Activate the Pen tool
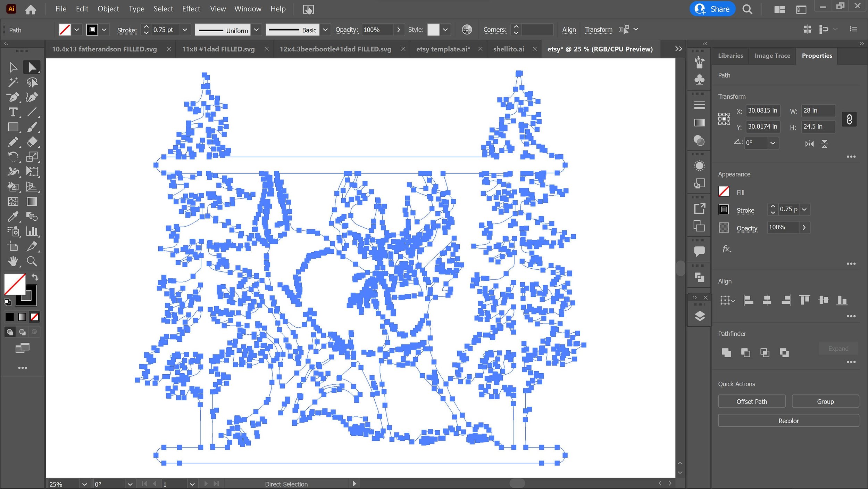The image size is (868, 489). click(x=13, y=97)
